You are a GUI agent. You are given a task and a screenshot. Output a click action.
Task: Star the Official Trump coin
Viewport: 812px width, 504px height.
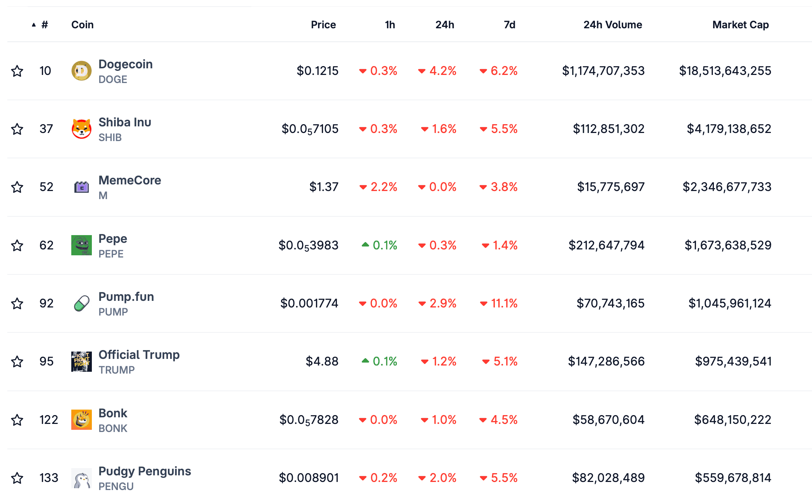click(17, 361)
